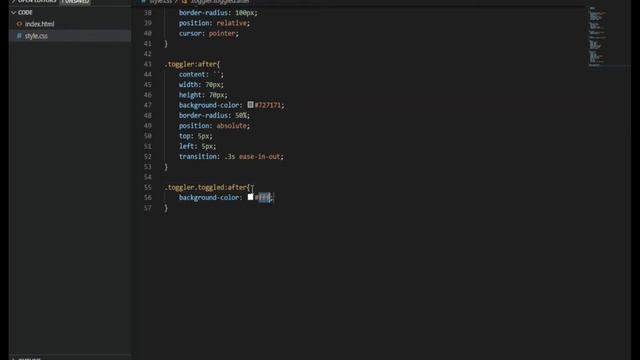The width and height of the screenshot is (640, 360).
Task: Click the "content: '';" declaration
Action: 201,74
